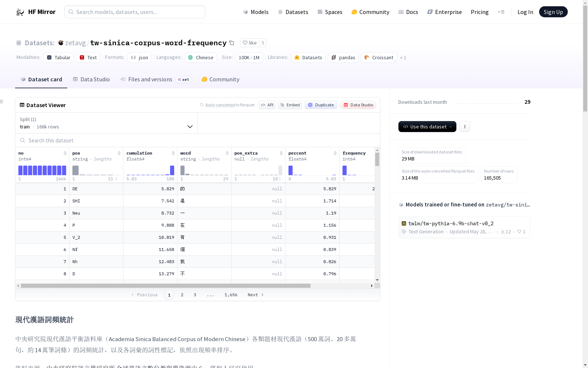Image resolution: width=588 pixels, height=368 pixels.
Task: Click the heart like button
Action: click(x=250, y=43)
